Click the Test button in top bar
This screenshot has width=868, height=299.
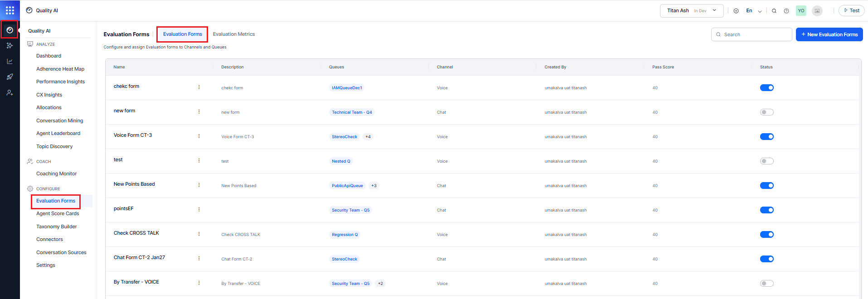point(852,10)
